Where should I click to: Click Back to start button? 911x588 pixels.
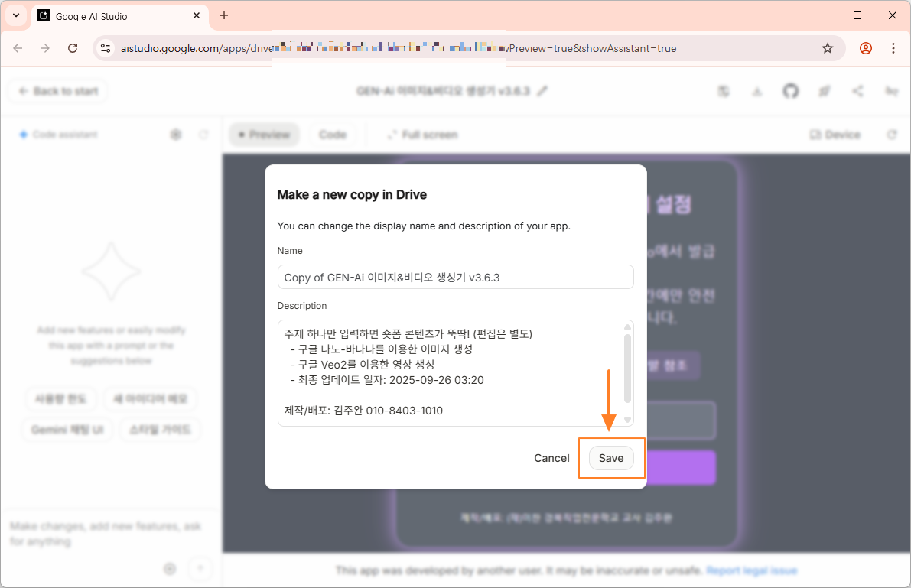coord(58,91)
